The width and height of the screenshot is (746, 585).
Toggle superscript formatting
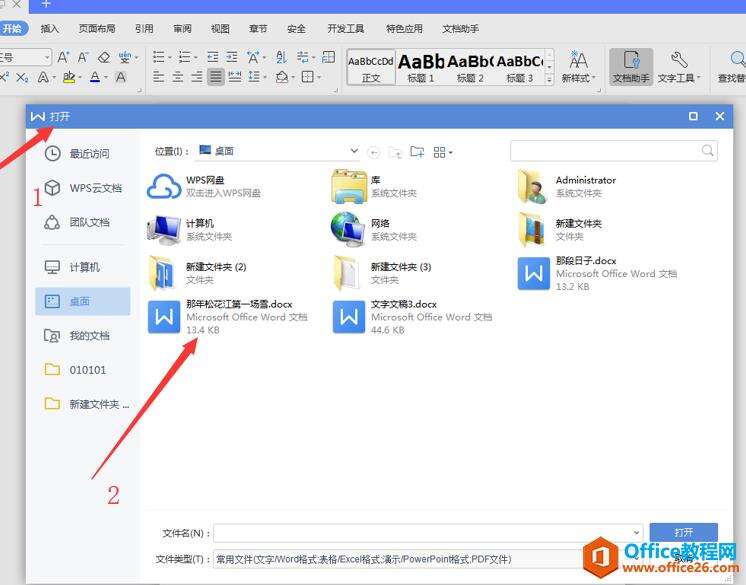click(x=4, y=77)
